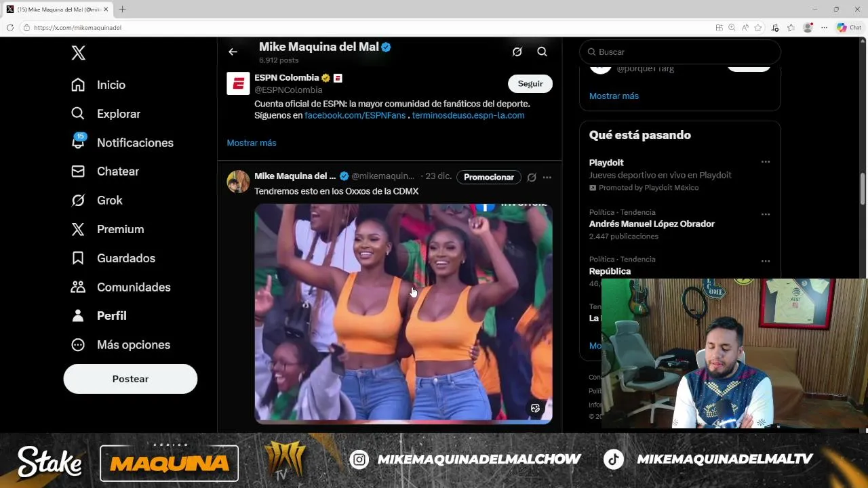
Task: Click the notifications bell icon
Action: point(78,142)
